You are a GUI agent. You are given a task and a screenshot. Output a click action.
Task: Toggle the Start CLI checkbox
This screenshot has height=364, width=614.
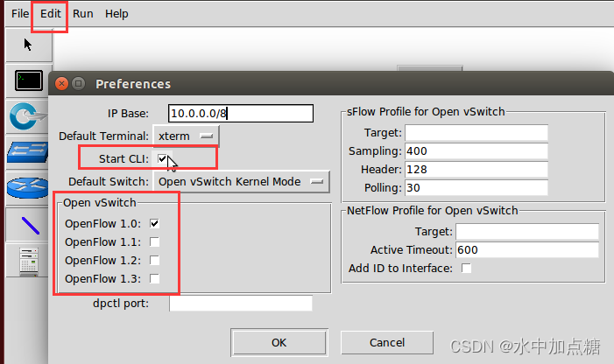click(162, 158)
